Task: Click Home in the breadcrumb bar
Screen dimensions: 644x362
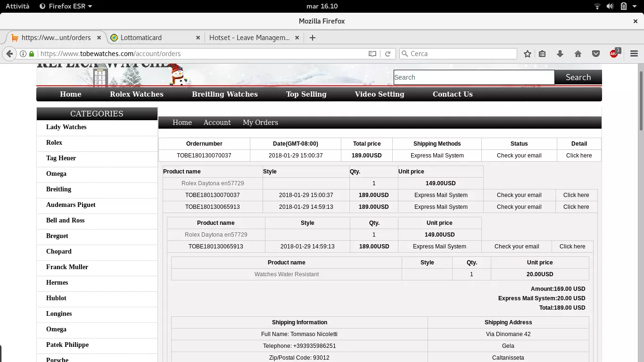Action: tap(182, 123)
